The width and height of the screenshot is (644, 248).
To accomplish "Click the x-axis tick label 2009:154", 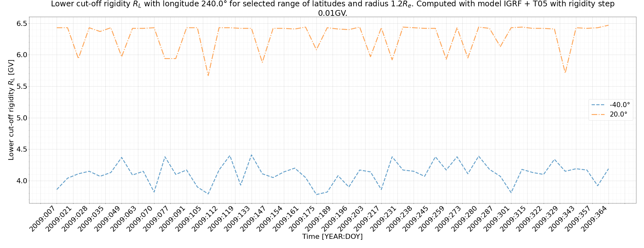I will click(x=270, y=219).
